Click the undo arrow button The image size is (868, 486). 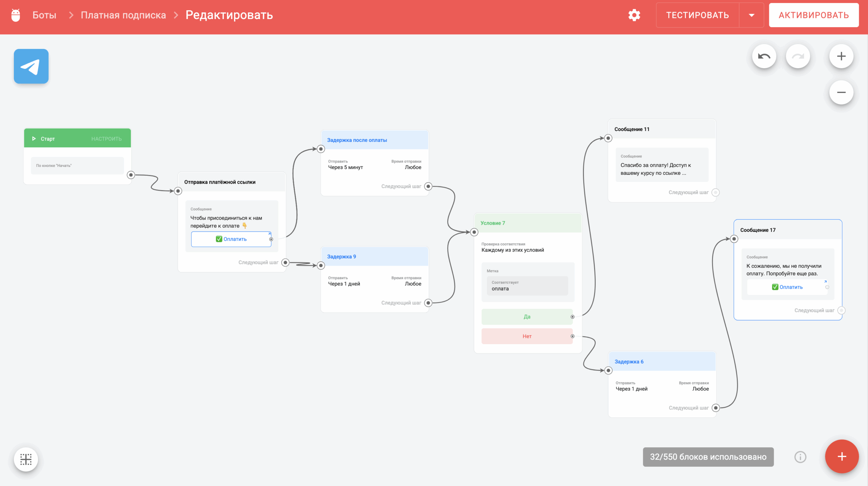point(764,56)
